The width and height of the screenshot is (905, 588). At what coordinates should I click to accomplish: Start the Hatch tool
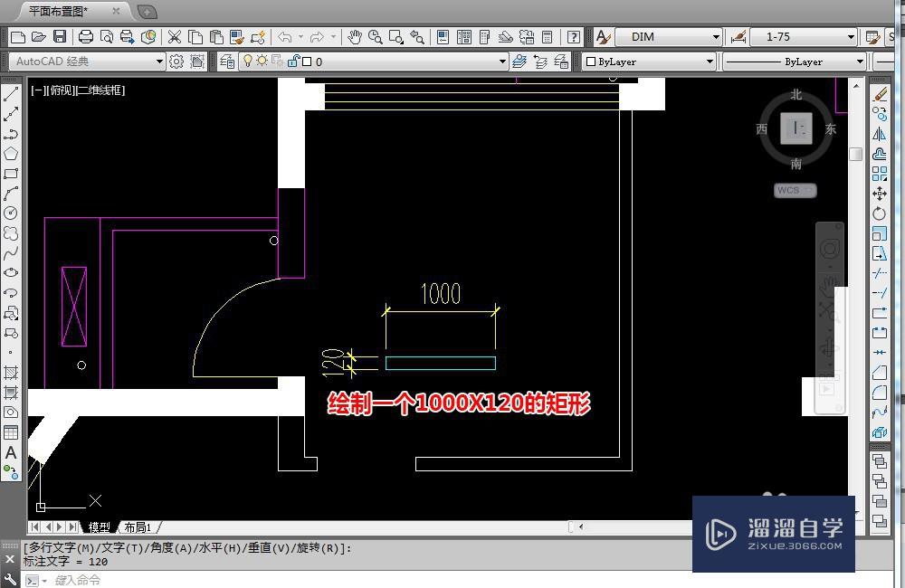[x=10, y=372]
